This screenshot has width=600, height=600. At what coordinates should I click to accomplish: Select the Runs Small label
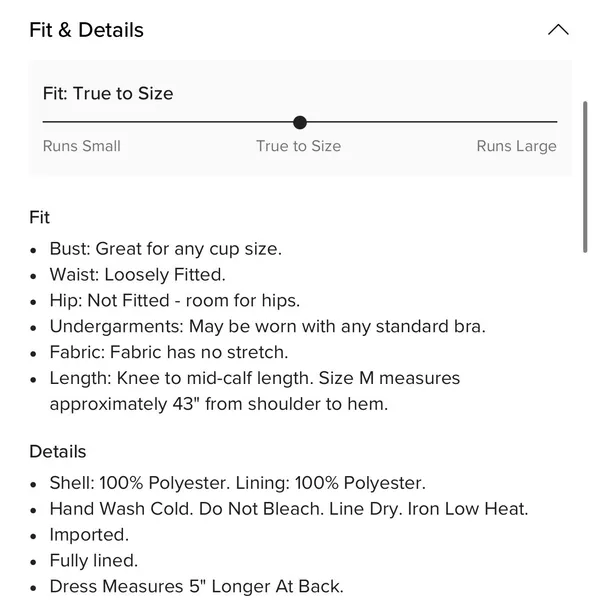(82, 146)
